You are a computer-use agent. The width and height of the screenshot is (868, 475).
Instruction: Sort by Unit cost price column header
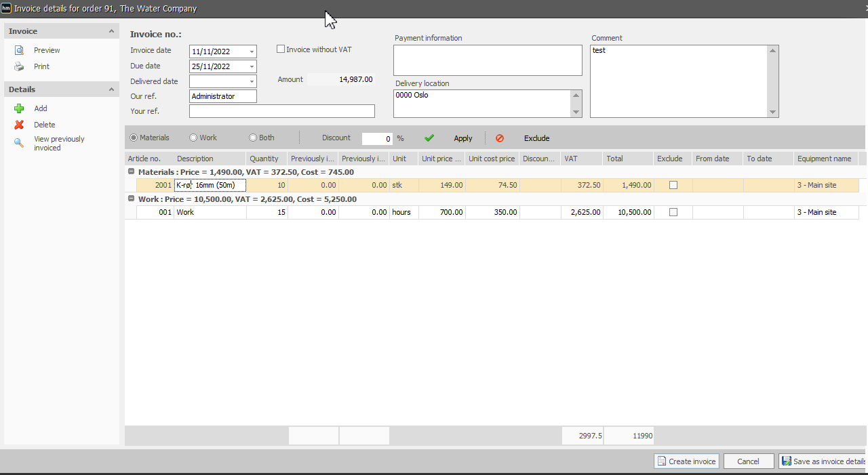pos(492,159)
